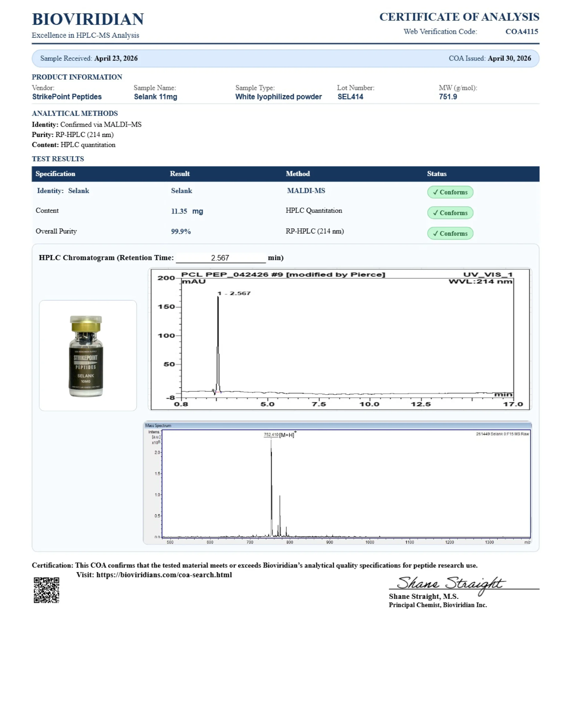Select the 752.410 [M+H]+ peak label
The width and height of the screenshot is (562, 728).
[x=280, y=435]
